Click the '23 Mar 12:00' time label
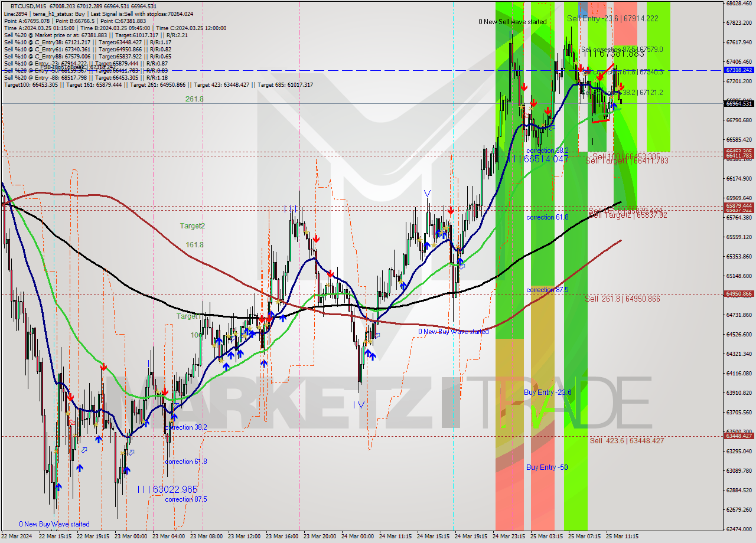This screenshot has width=756, height=543. point(244,537)
